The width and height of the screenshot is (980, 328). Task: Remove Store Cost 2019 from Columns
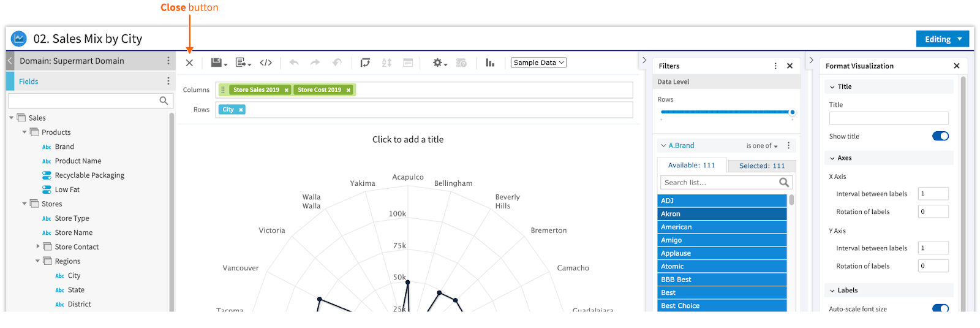pyautogui.click(x=349, y=90)
